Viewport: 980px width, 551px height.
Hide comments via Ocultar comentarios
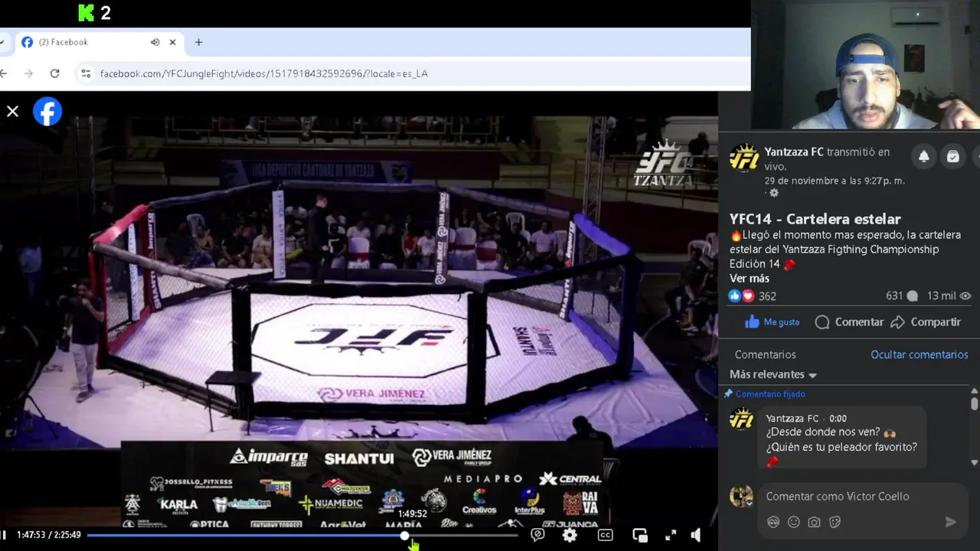point(920,354)
